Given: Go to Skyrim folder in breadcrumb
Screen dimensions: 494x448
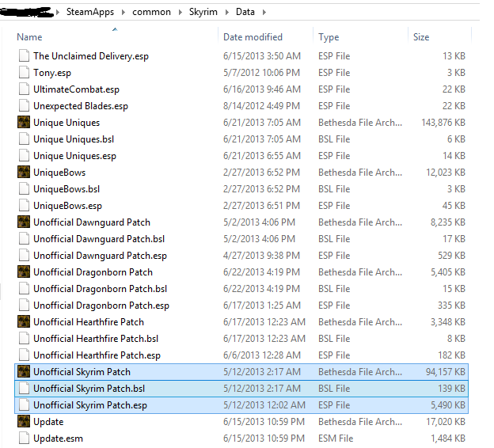Looking at the screenshot, I should click(203, 12).
